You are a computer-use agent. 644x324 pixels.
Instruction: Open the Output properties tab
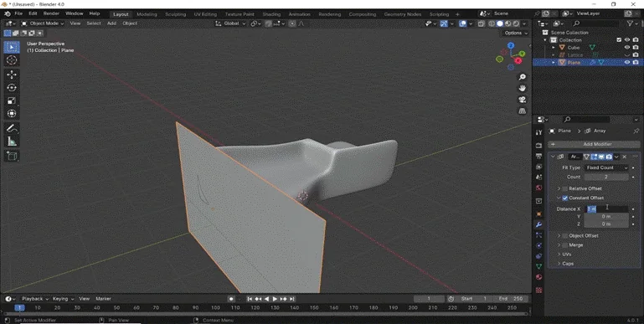538,156
